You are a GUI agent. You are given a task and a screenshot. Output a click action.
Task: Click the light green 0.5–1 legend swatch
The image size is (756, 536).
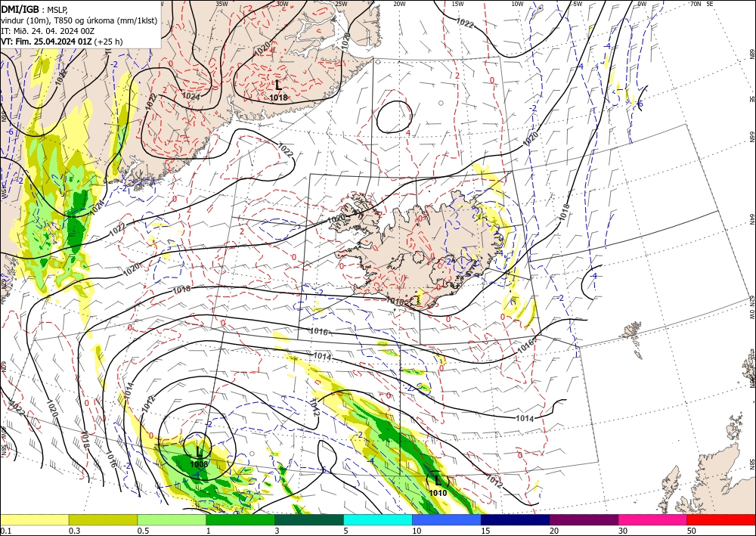(172, 519)
